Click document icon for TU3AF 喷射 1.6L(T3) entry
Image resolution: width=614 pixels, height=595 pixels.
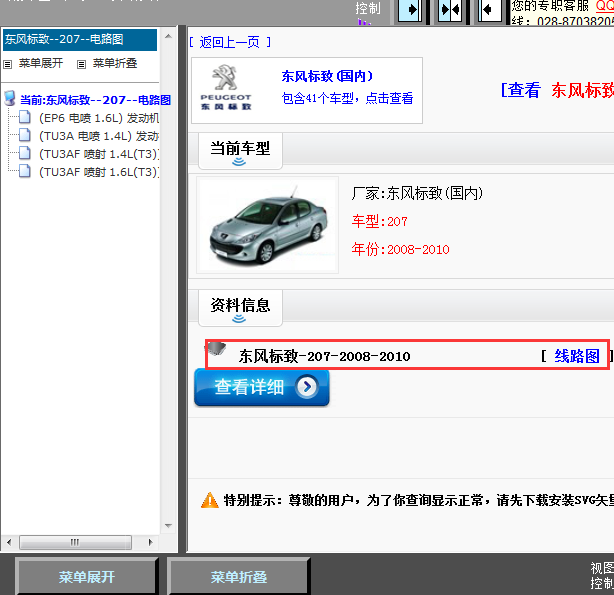pos(25,171)
